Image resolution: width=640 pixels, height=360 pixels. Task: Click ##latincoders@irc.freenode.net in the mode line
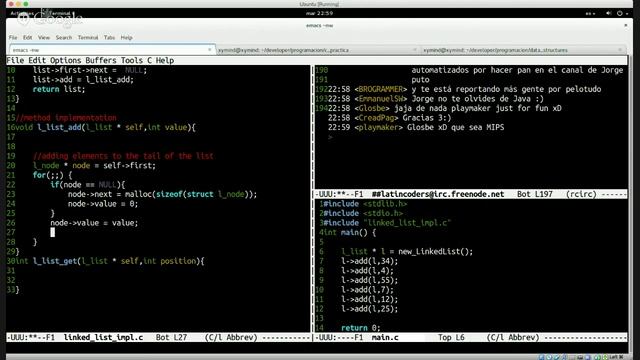tap(438, 194)
